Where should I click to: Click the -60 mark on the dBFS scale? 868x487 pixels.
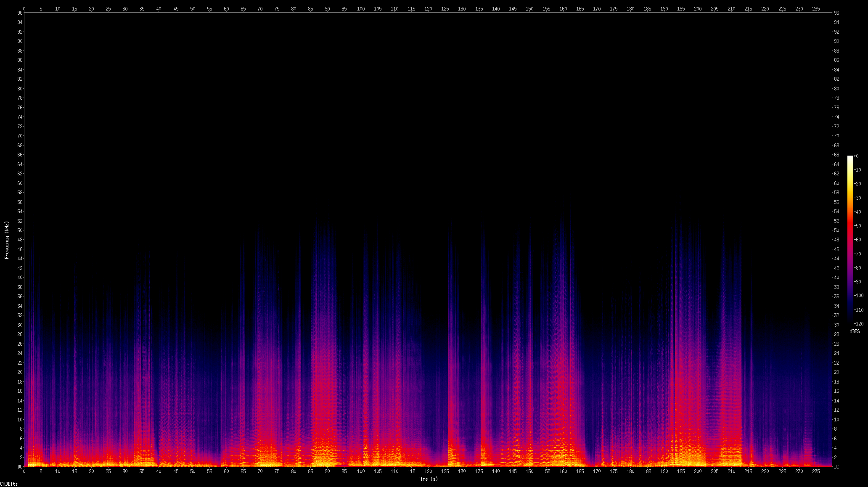point(857,240)
